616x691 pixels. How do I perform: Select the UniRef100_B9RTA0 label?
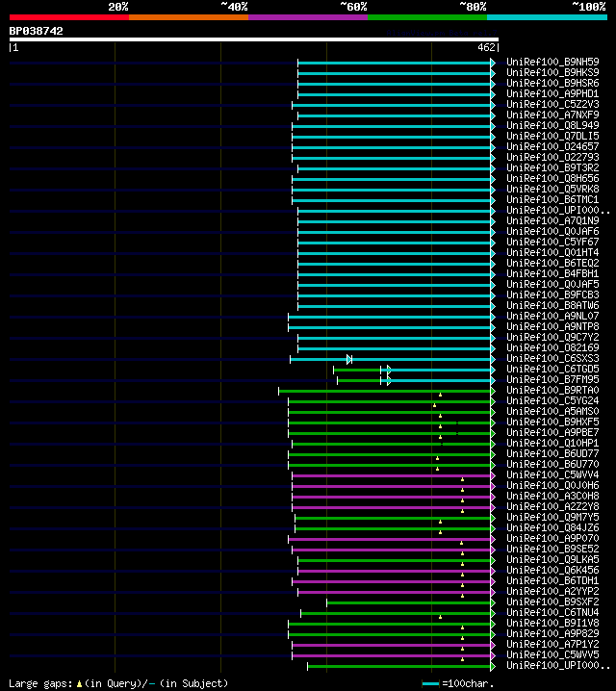(552, 390)
